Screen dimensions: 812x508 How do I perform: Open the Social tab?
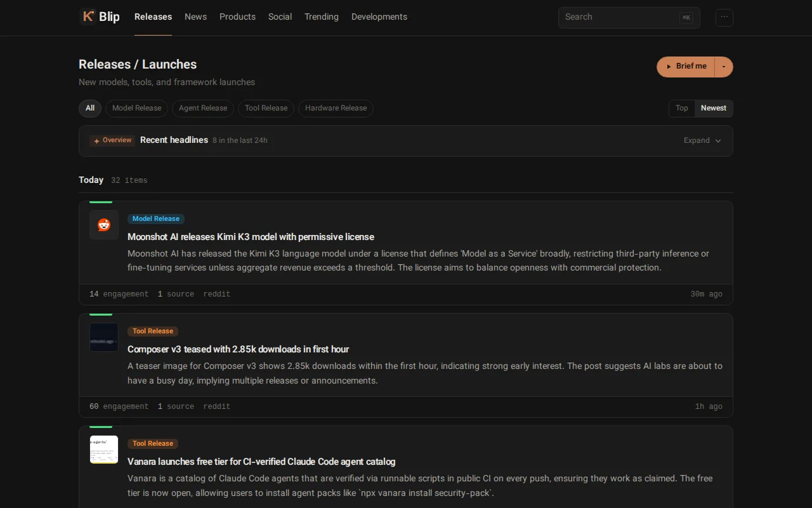280,17
